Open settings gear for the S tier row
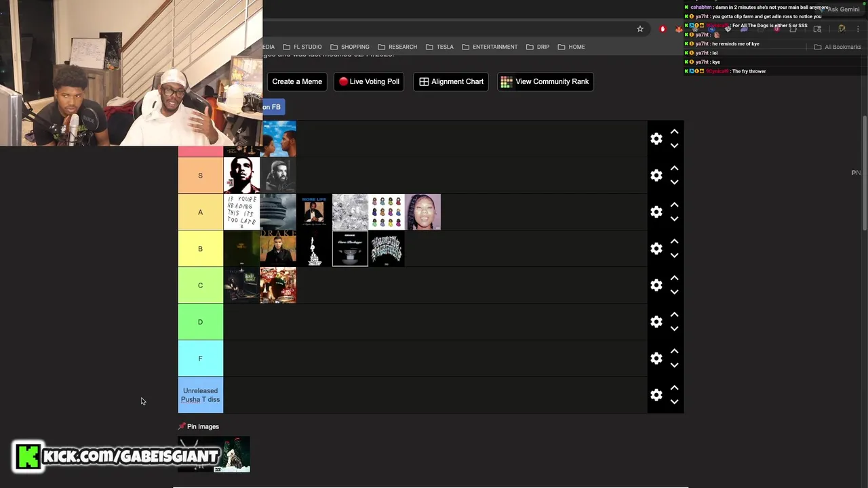 pyautogui.click(x=656, y=176)
